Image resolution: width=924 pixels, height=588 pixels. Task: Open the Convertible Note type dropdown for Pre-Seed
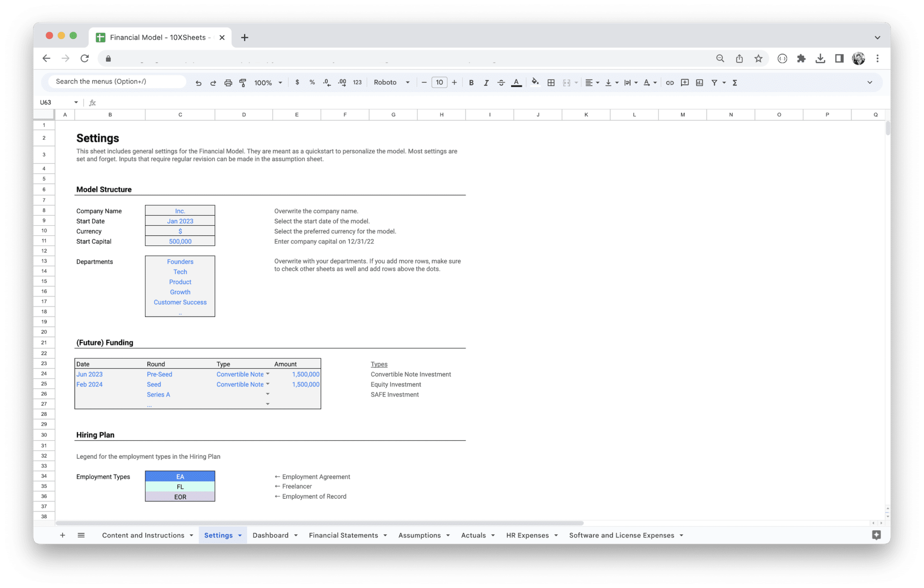point(268,374)
